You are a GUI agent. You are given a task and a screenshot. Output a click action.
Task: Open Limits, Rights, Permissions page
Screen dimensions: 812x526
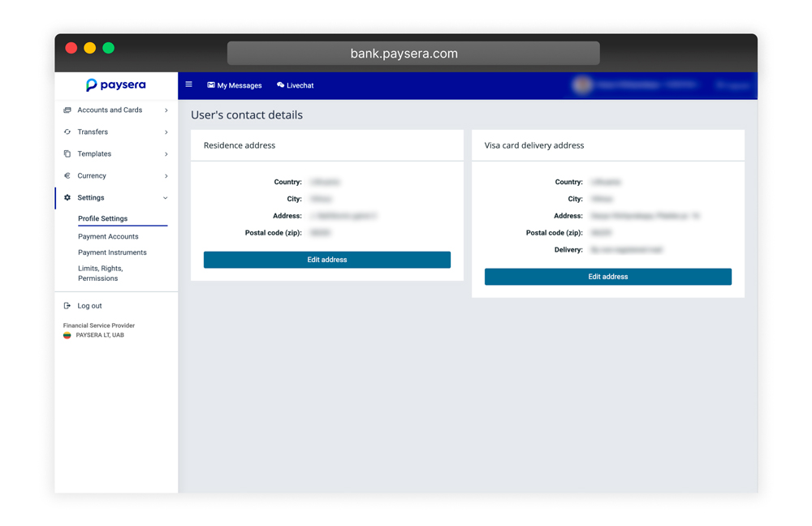click(101, 274)
